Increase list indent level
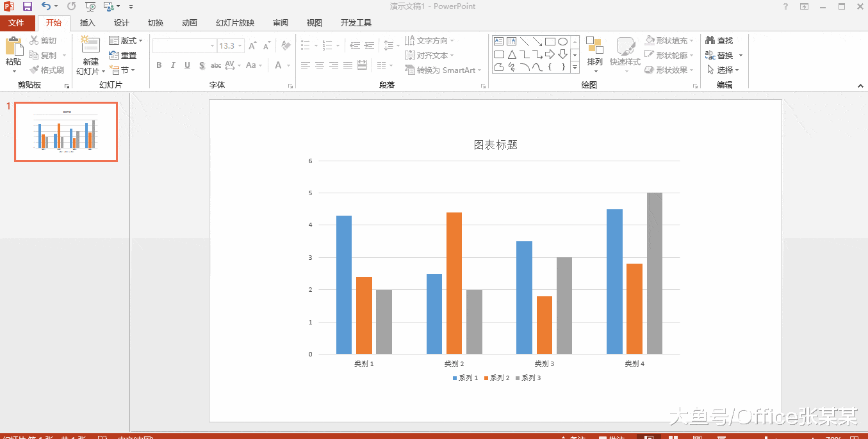Viewport: 868px width, 439px height. (370, 46)
